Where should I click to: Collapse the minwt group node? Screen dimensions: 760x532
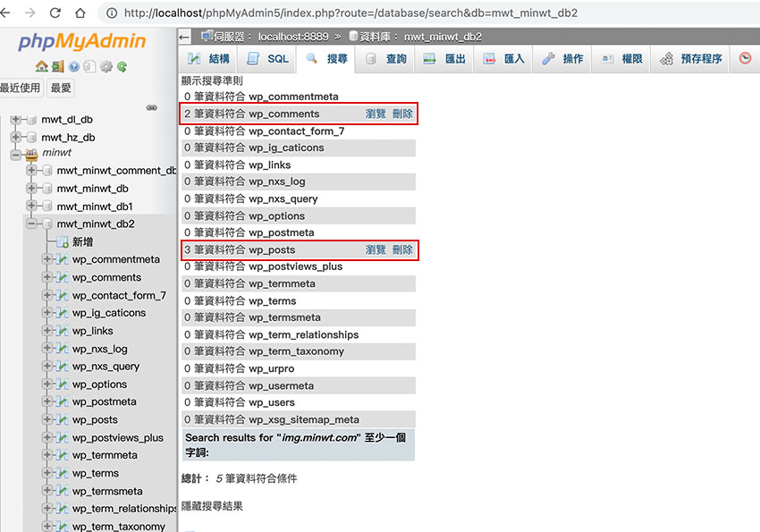coord(15,155)
